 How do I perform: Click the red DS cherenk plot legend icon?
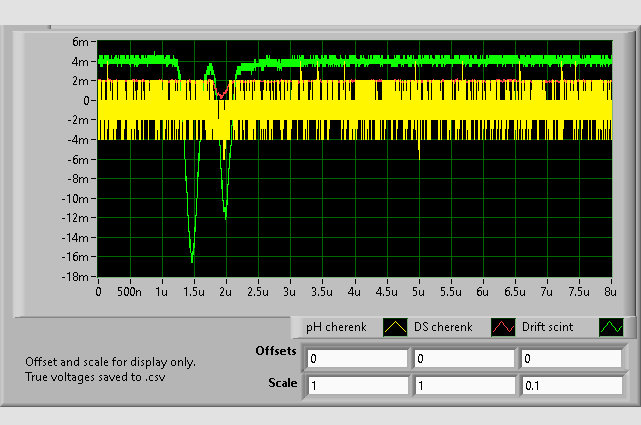coord(504,327)
